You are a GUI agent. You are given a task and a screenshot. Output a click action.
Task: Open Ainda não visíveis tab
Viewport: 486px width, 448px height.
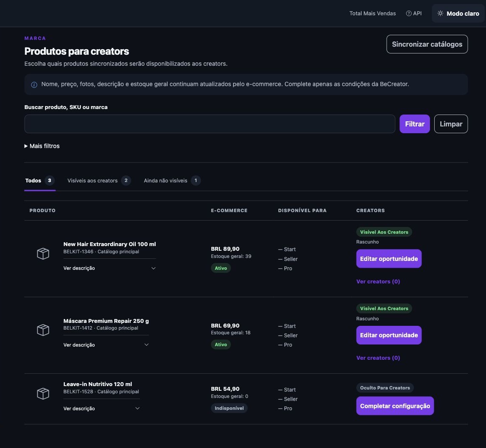172,181
